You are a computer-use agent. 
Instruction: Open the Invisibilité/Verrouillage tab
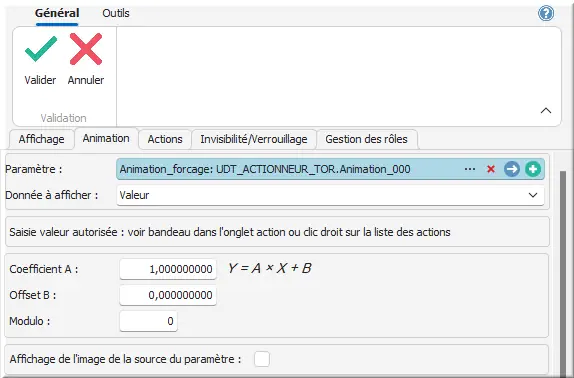[254, 139]
